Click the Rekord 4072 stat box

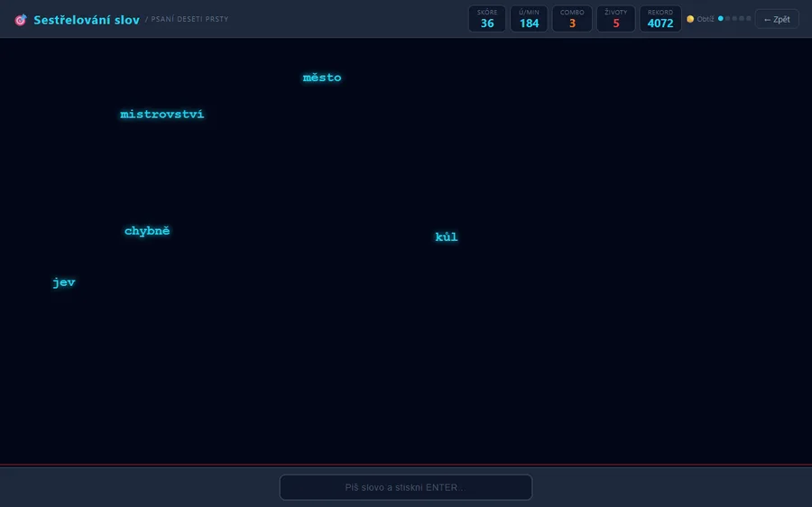[x=660, y=19]
